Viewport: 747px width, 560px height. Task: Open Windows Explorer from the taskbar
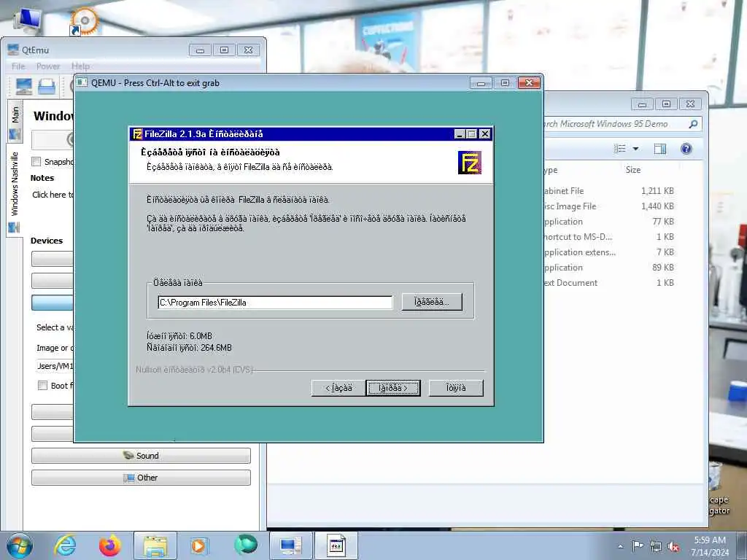(155, 545)
